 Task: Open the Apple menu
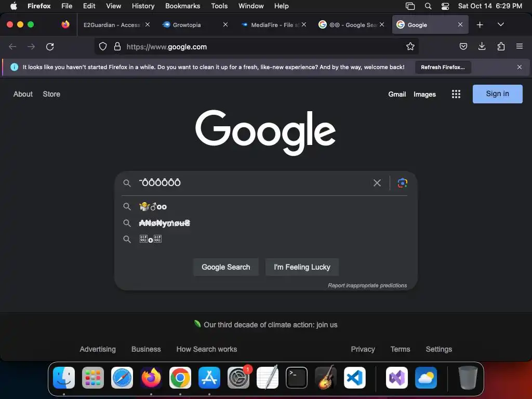(x=14, y=6)
